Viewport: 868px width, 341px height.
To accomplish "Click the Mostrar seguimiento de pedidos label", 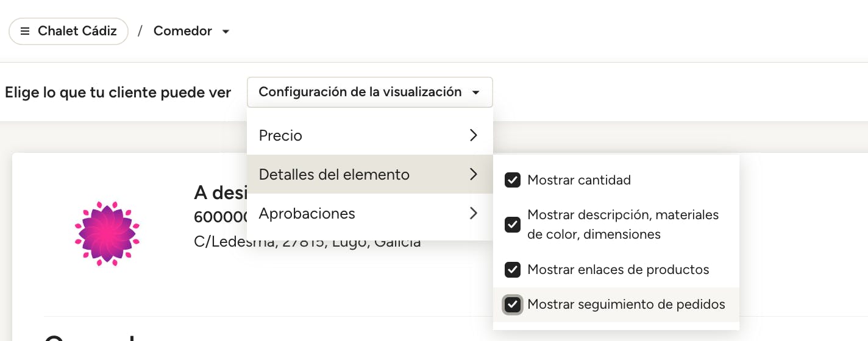I will click(626, 304).
